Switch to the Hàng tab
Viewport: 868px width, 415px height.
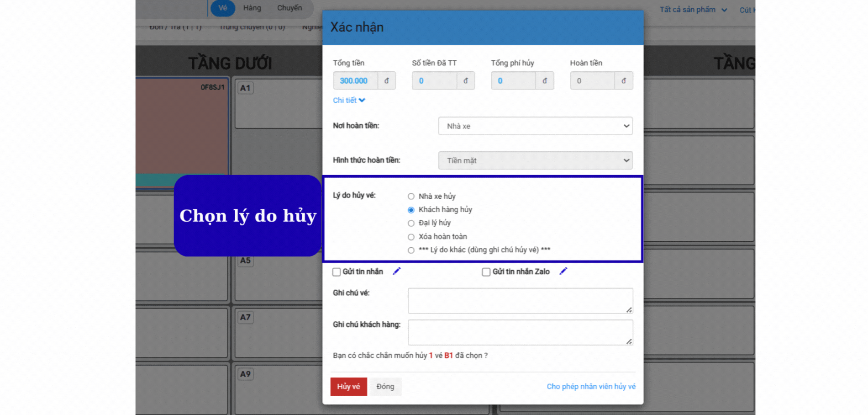pos(252,8)
